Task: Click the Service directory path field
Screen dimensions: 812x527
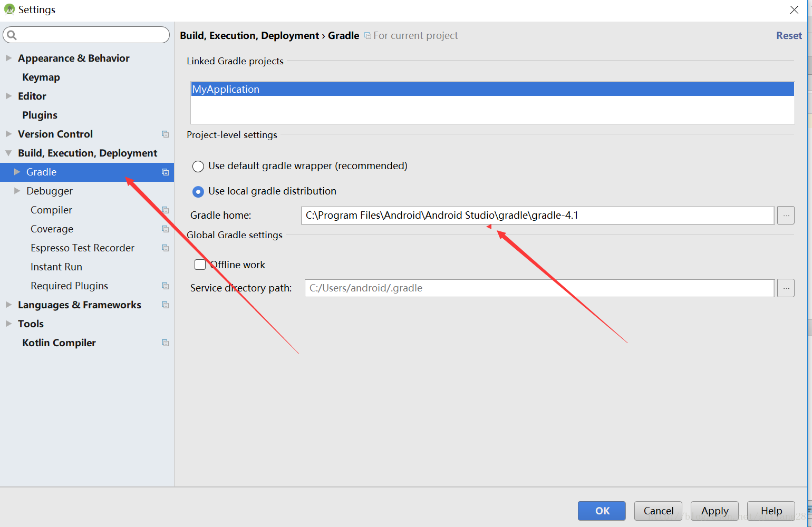Action: (x=540, y=288)
